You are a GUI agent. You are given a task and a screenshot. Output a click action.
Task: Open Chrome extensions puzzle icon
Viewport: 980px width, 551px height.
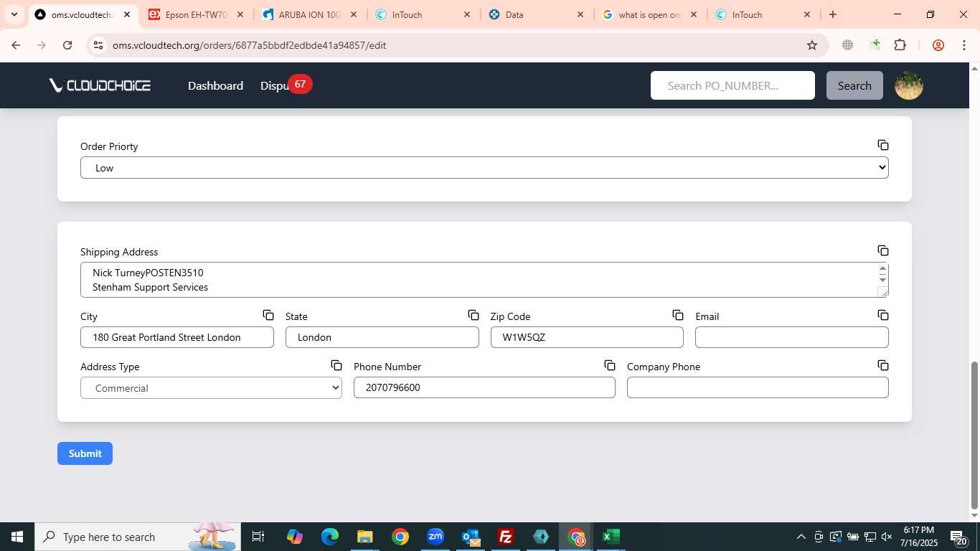(x=900, y=45)
